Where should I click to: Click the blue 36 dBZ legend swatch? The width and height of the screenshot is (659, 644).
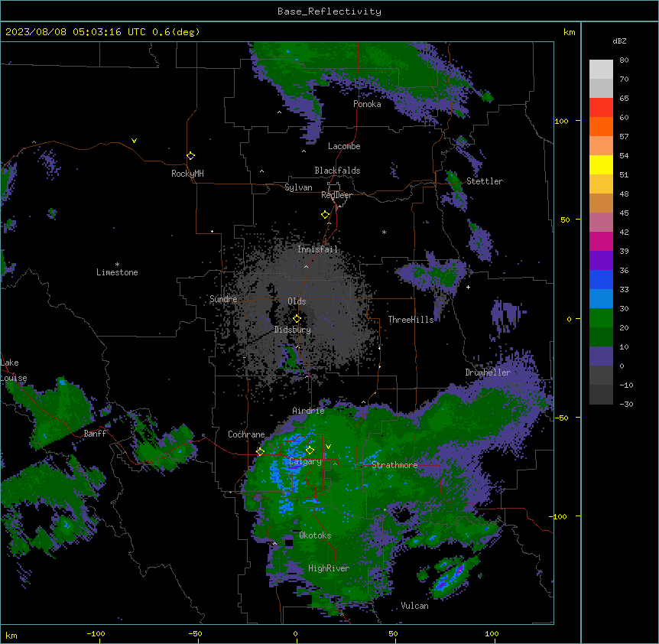601,279
